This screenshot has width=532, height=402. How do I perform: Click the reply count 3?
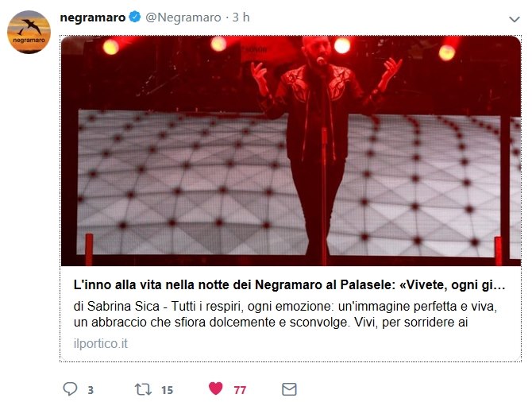tap(91, 390)
